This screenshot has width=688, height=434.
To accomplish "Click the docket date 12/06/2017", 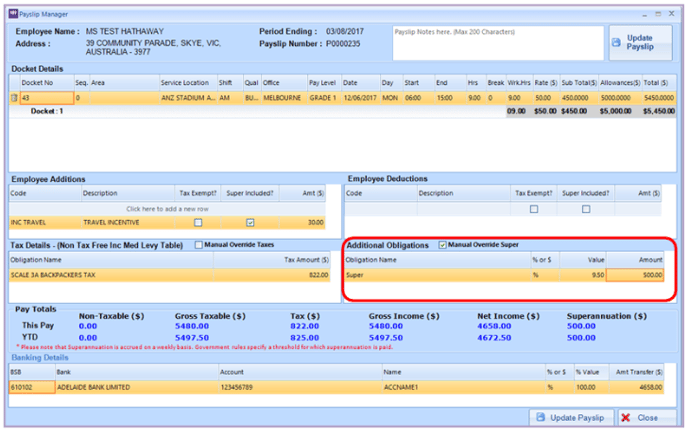I will pos(360,98).
